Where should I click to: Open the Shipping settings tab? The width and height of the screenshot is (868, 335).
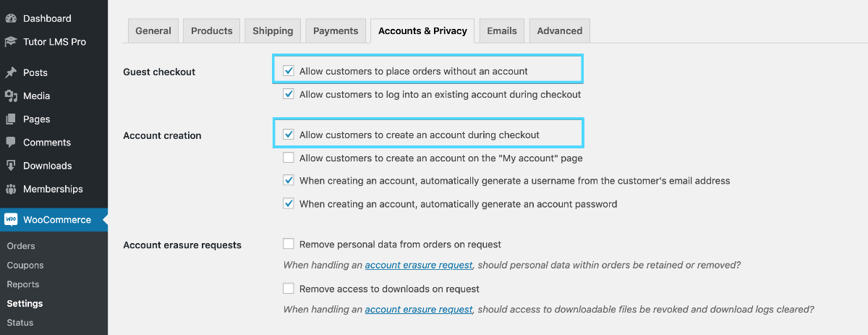point(273,31)
